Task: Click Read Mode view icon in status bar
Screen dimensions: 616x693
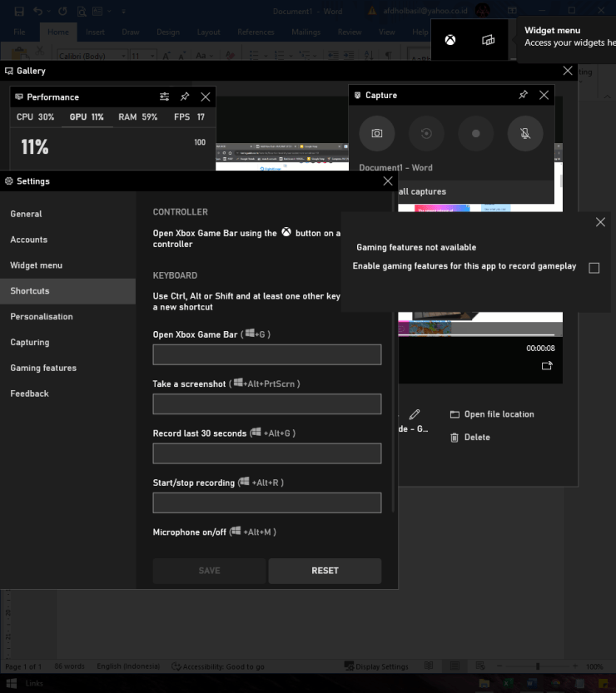Action: click(x=429, y=666)
